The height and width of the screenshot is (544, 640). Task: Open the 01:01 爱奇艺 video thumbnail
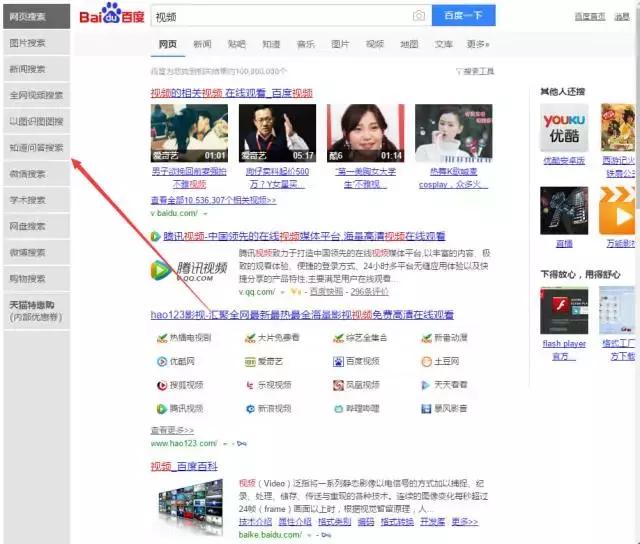[189, 133]
